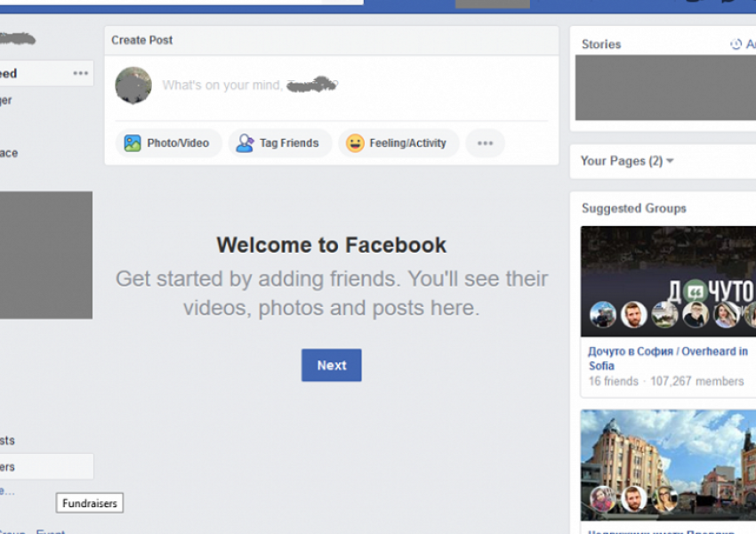The image size is (756, 534).
Task: Click the Tag Friends person icon
Action: pos(245,143)
